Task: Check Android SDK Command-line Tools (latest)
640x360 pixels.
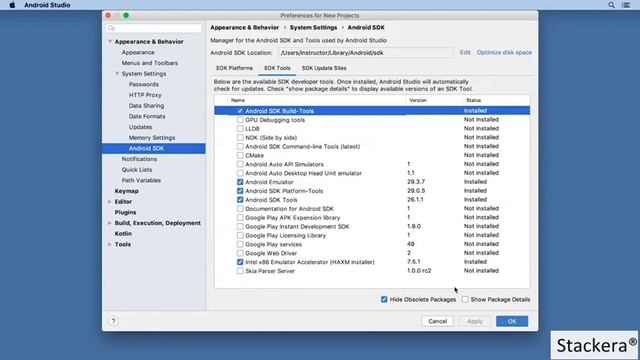Action: [240, 147]
